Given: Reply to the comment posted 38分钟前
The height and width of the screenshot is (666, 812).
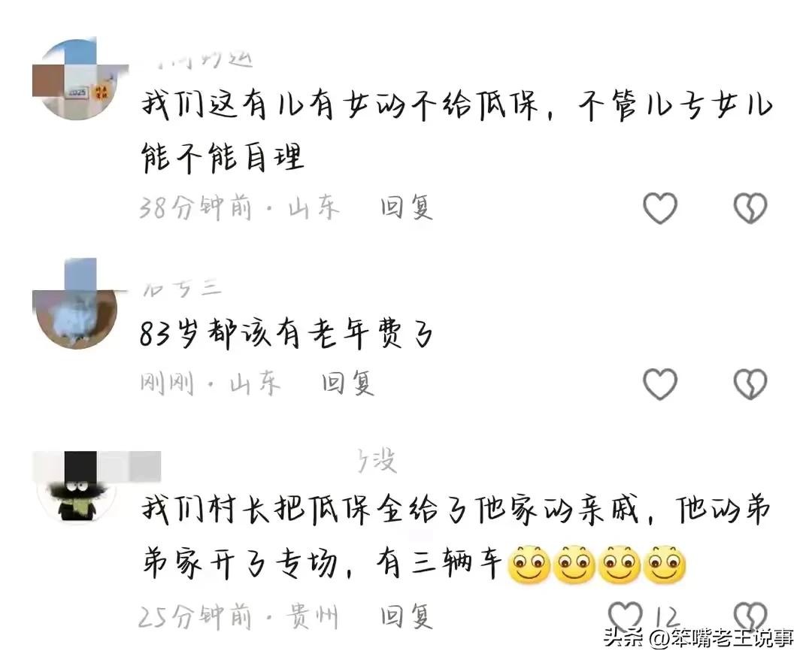Looking at the screenshot, I should (406, 207).
